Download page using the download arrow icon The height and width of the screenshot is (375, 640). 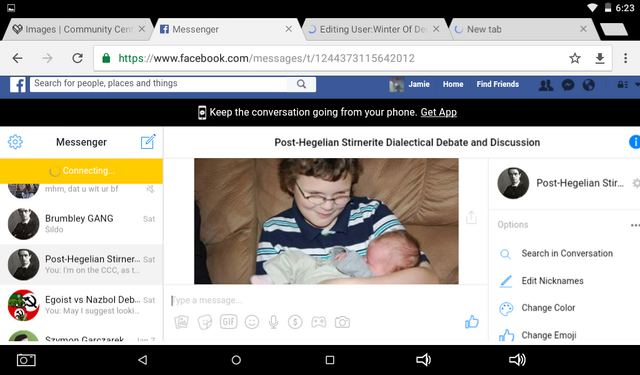tap(600, 58)
